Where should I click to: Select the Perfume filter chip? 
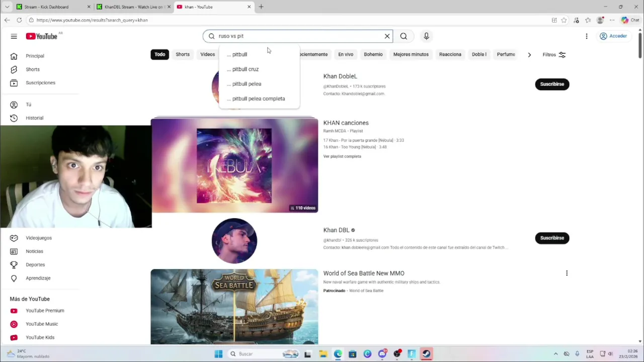click(x=506, y=54)
